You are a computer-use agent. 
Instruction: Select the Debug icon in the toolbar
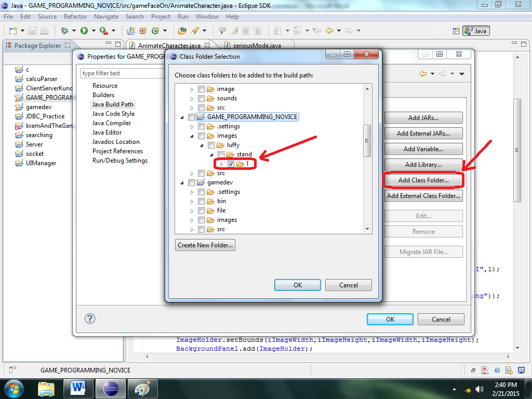64,30
